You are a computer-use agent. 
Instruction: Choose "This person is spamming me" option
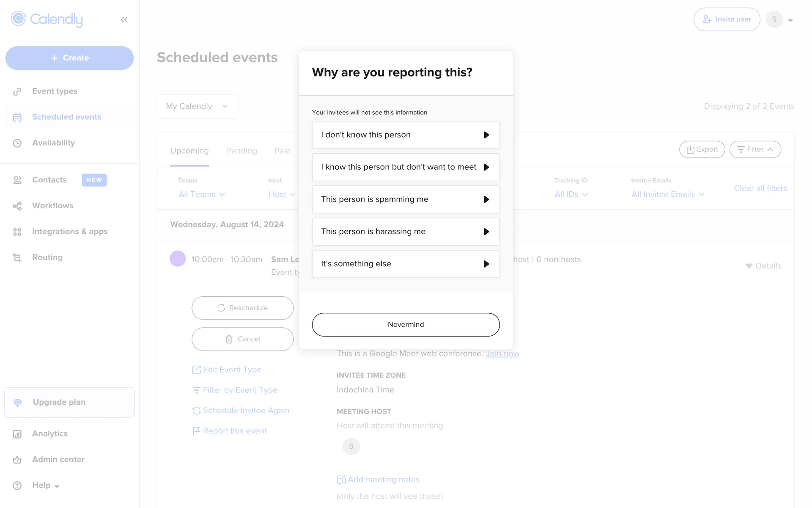click(406, 199)
